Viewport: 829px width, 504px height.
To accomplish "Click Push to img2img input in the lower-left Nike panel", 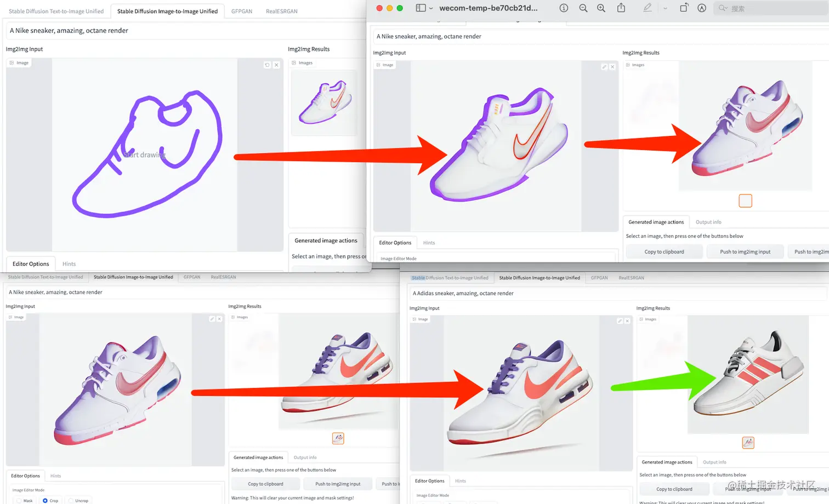I will (x=338, y=484).
